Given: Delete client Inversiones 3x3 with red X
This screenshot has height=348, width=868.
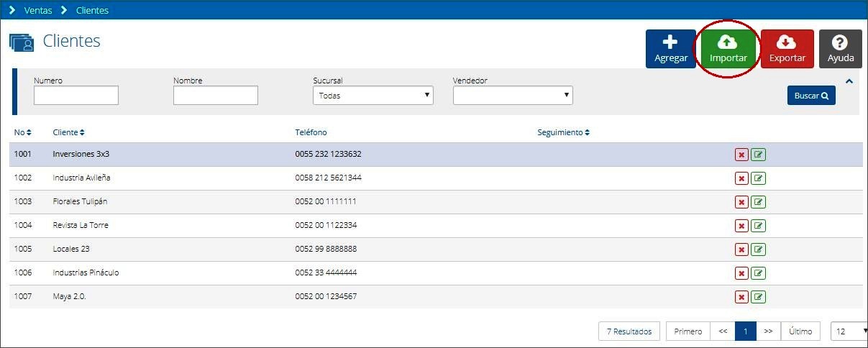Looking at the screenshot, I should pyautogui.click(x=741, y=155).
